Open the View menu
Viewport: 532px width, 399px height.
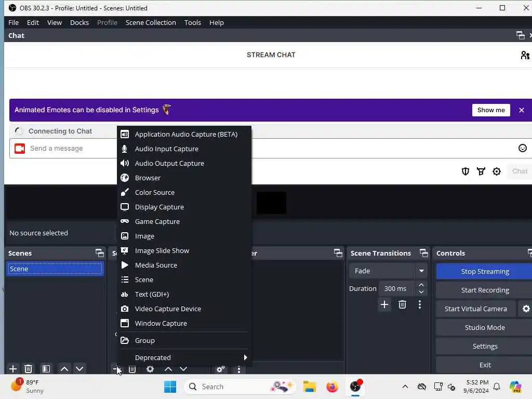click(55, 22)
